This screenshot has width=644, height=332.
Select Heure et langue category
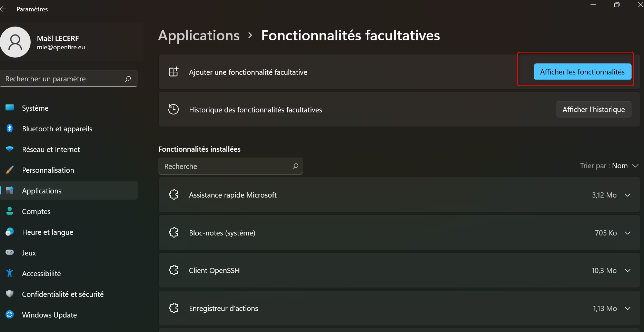click(x=69, y=232)
